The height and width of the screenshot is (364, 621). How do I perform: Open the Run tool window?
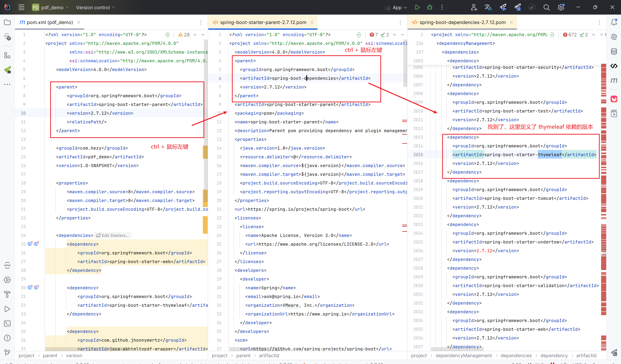7,309
